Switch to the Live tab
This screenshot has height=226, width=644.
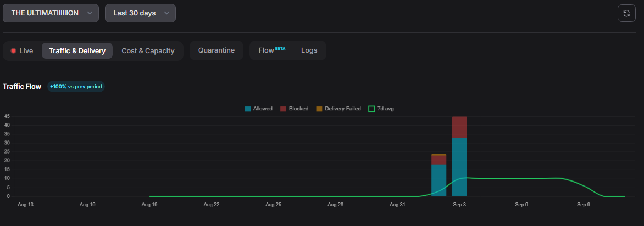point(22,51)
